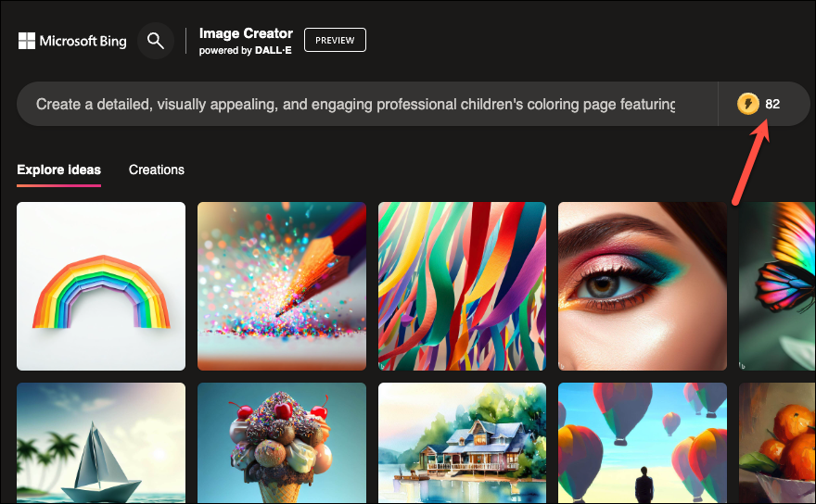
Task: Open the colorful ribbons thumbnail
Action: click(x=462, y=286)
